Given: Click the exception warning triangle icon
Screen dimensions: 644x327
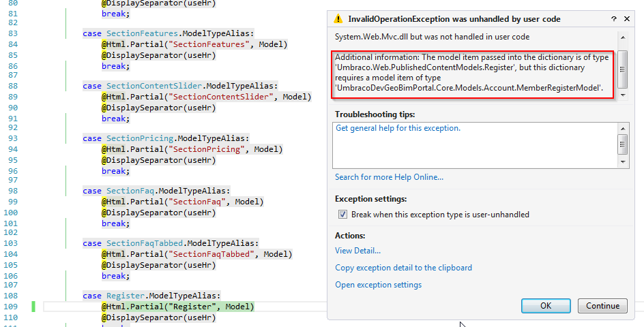Looking at the screenshot, I should (x=339, y=19).
